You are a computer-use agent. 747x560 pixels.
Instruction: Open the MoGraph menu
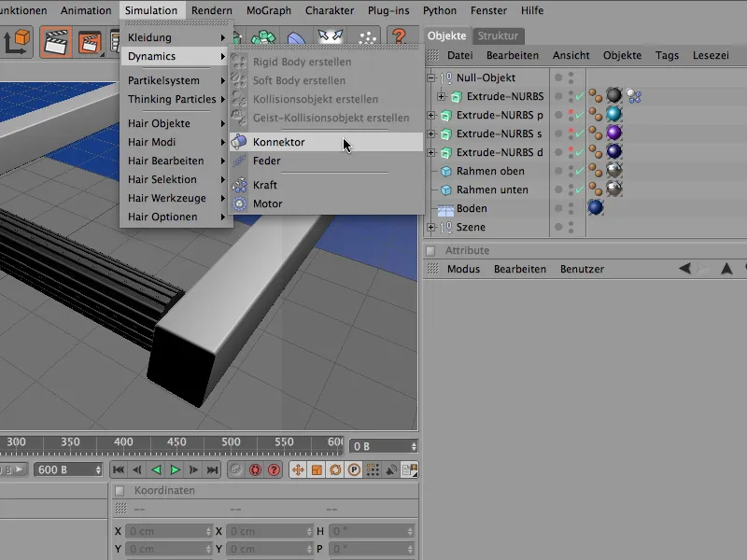[x=267, y=10]
